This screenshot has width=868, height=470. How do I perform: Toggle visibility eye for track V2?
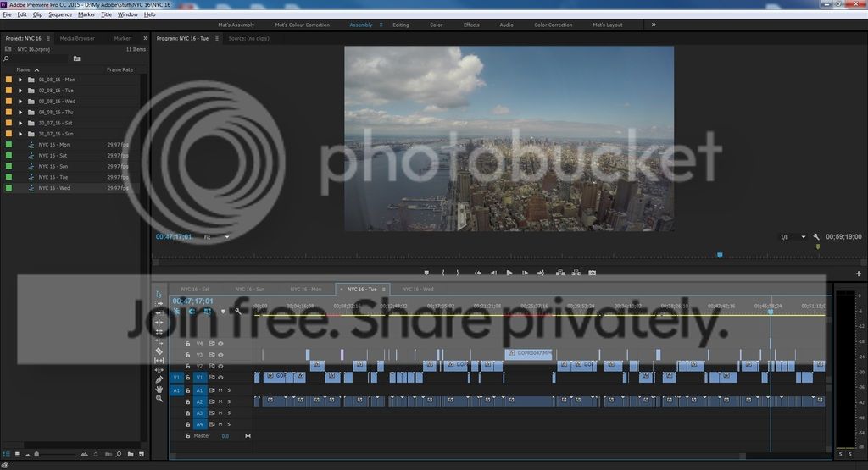point(220,366)
